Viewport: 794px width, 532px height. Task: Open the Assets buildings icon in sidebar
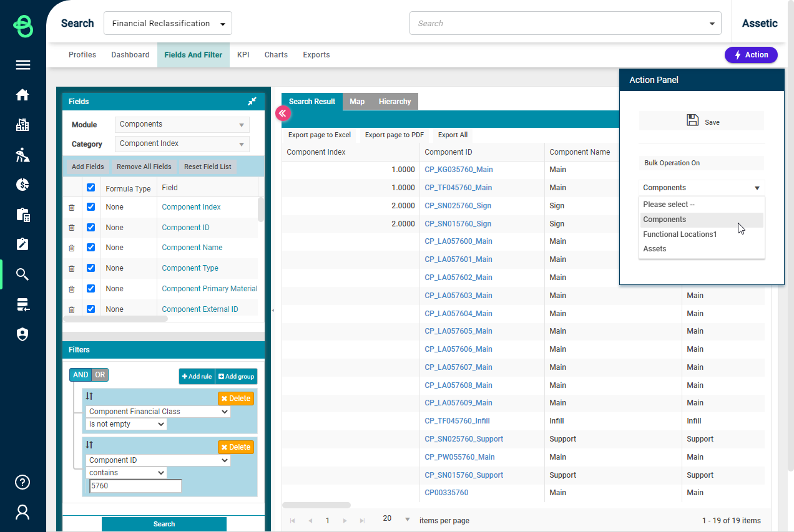[23, 125]
